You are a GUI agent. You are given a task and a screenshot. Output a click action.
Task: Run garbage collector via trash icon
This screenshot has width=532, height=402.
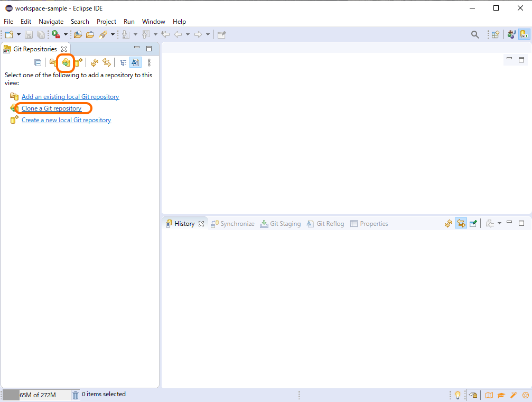pyautogui.click(x=76, y=395)
